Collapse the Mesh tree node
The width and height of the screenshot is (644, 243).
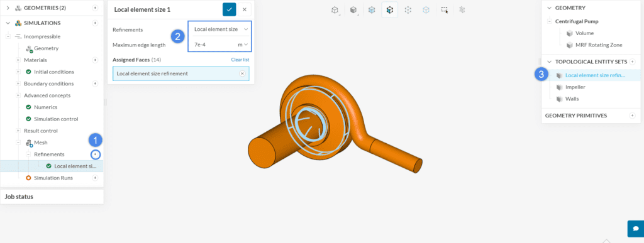[18, 143]
